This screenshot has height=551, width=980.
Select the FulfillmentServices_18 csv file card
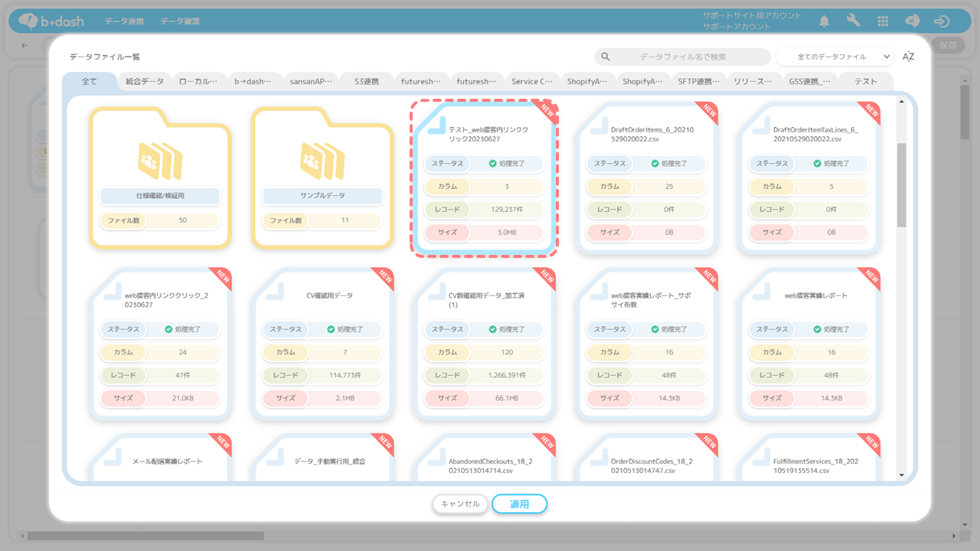pyautogui.click(x=810, y=458)
